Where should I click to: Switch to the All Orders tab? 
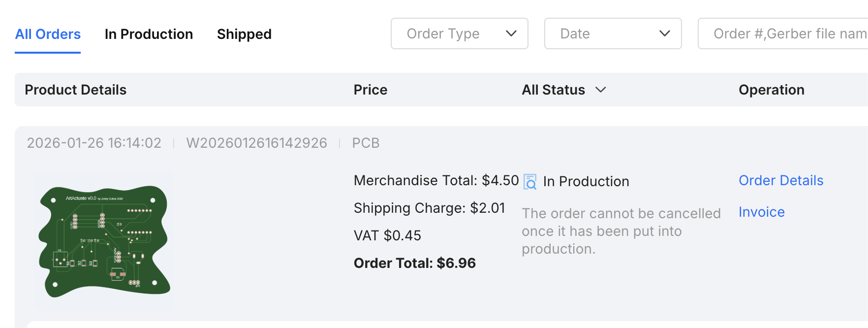(48, 34)
